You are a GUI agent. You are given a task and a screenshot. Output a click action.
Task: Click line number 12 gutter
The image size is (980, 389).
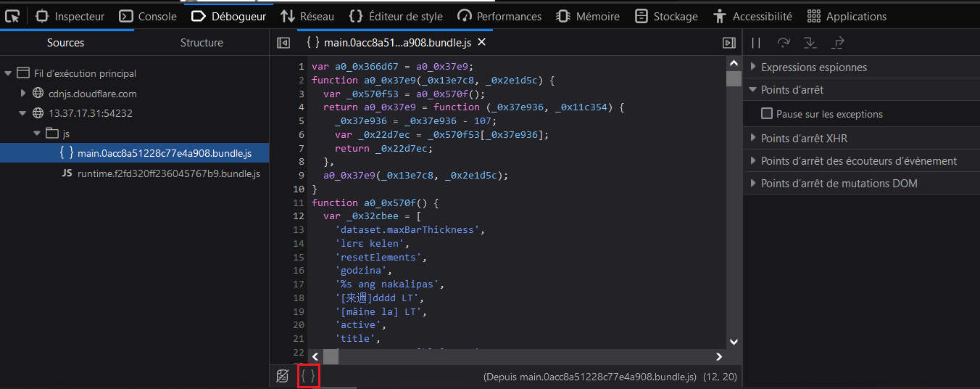tap(299, 216)
